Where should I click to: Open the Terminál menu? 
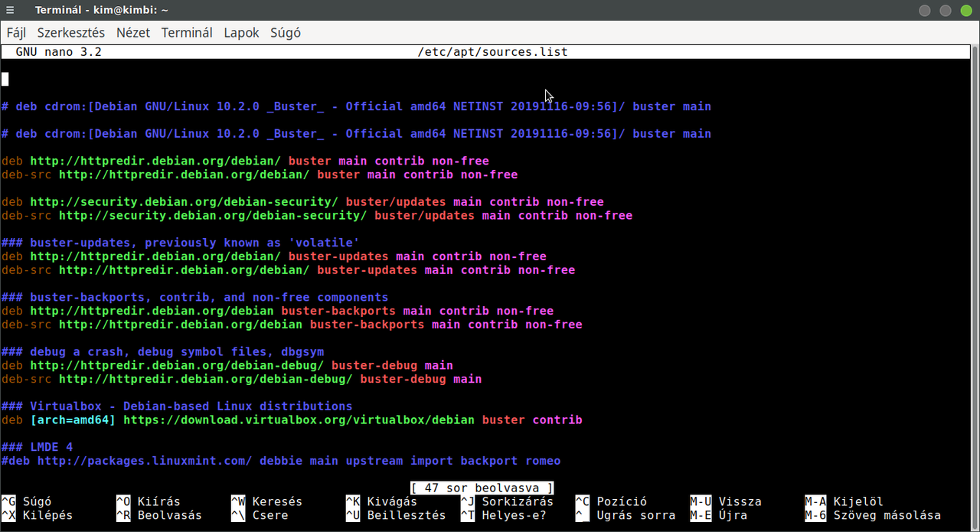187,33
